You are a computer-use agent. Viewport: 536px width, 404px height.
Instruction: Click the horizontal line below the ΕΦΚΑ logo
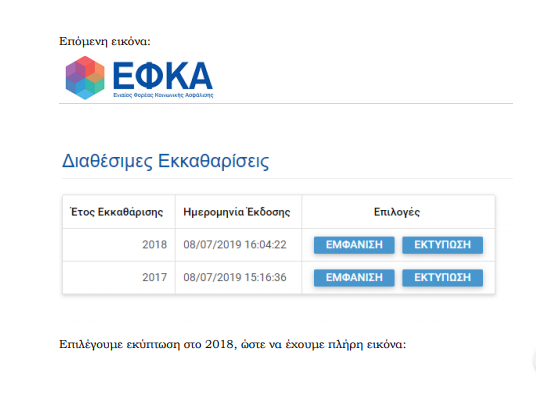coord(286,103)
